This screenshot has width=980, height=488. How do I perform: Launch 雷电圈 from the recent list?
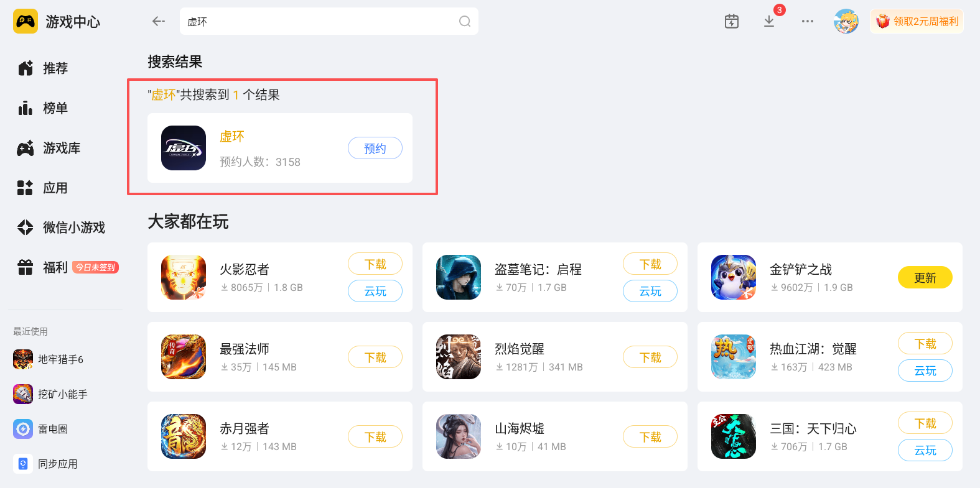(x=41, y=429)
